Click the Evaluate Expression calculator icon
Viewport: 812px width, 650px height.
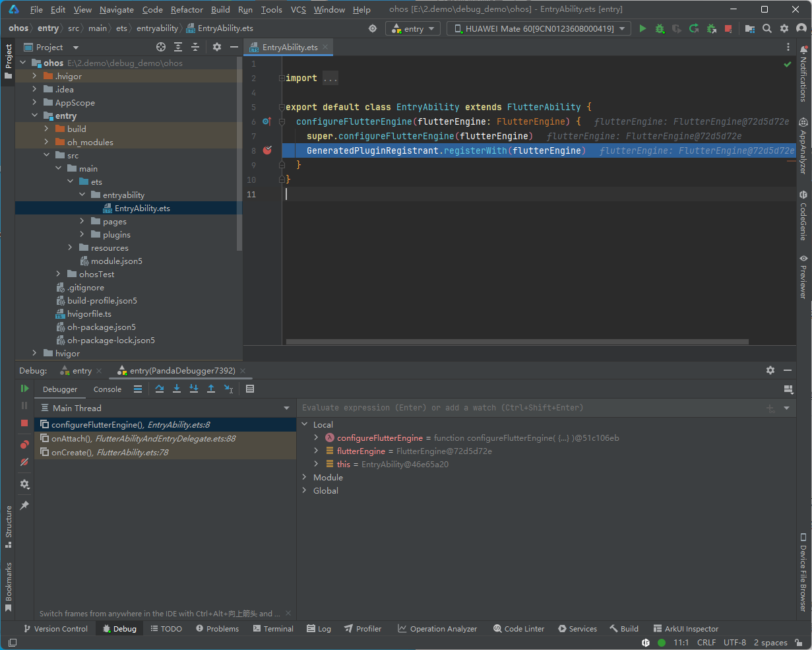(250, 389)
